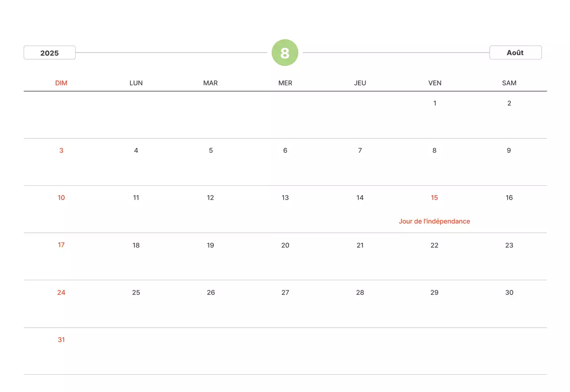Click on Sunday the 31st
This screenshot has height=392, width=570.
pos(61,340)
